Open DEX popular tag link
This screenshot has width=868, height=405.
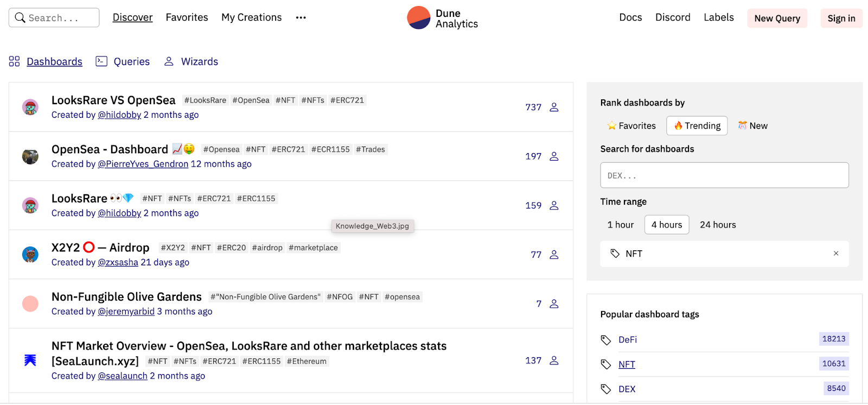[x=627, y=389]
